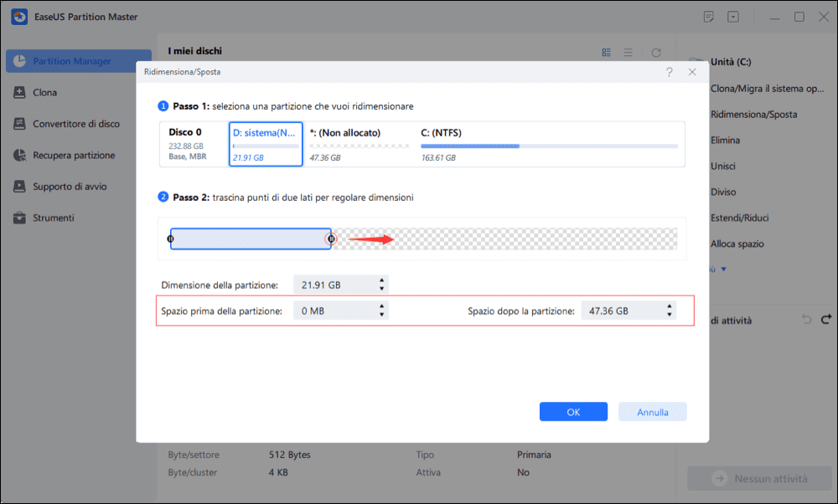Select the D: sistema partition block
The image size is (838, 504).
click(266, 144)
